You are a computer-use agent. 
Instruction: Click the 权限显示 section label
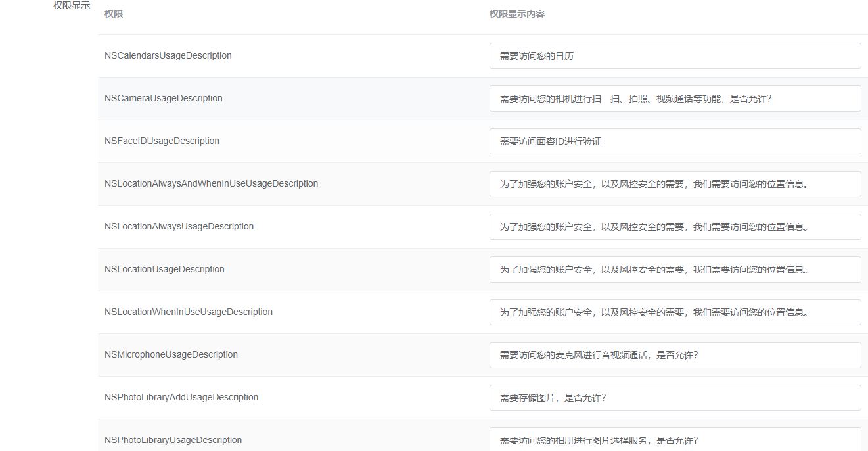pyautogui.click(x=72, y=5)
